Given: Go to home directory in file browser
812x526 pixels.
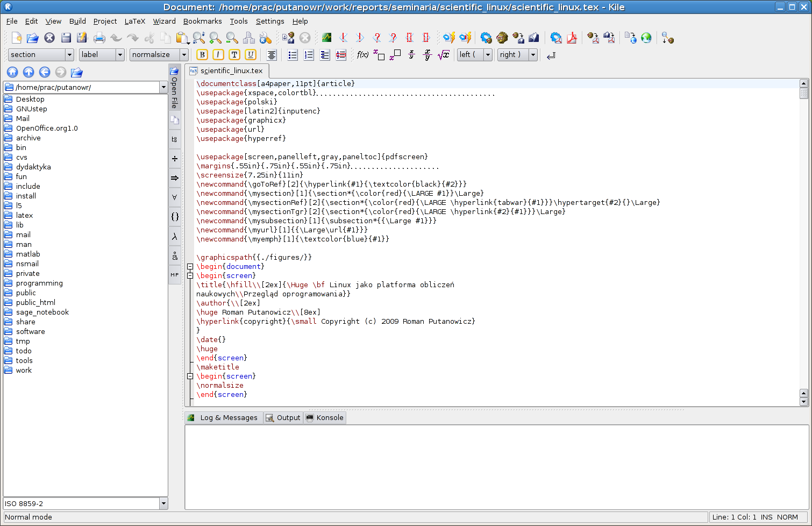Looking at the screenshot, I should coord(12,72).
